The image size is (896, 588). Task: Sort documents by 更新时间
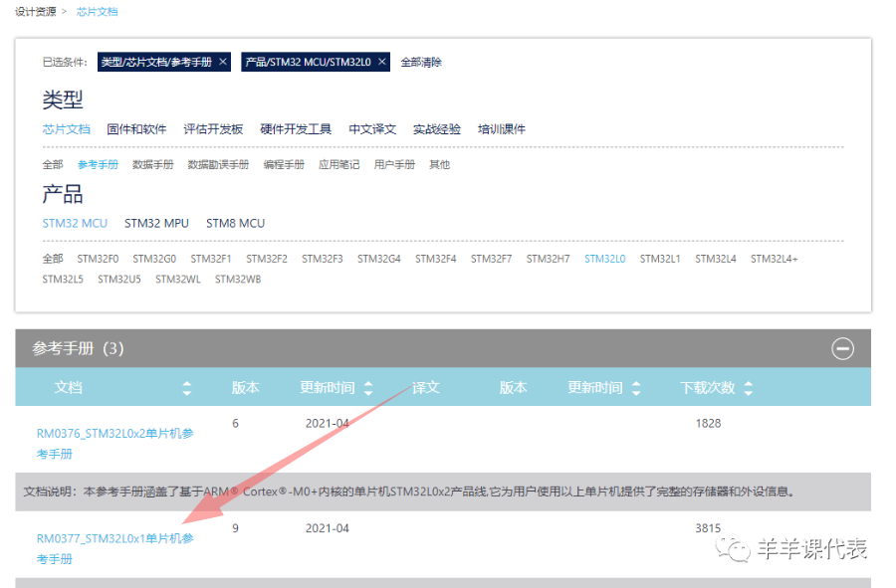365,387
